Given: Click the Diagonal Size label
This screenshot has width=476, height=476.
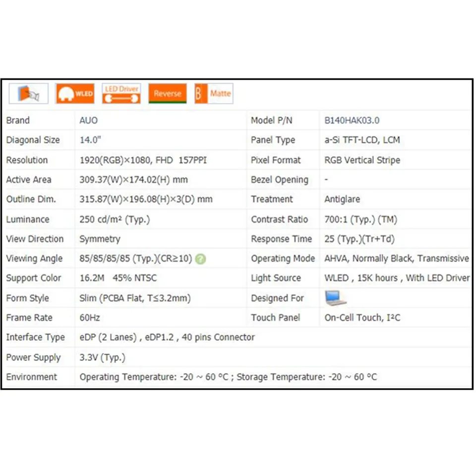Looking at the screenshot, I should click(33, 140).
